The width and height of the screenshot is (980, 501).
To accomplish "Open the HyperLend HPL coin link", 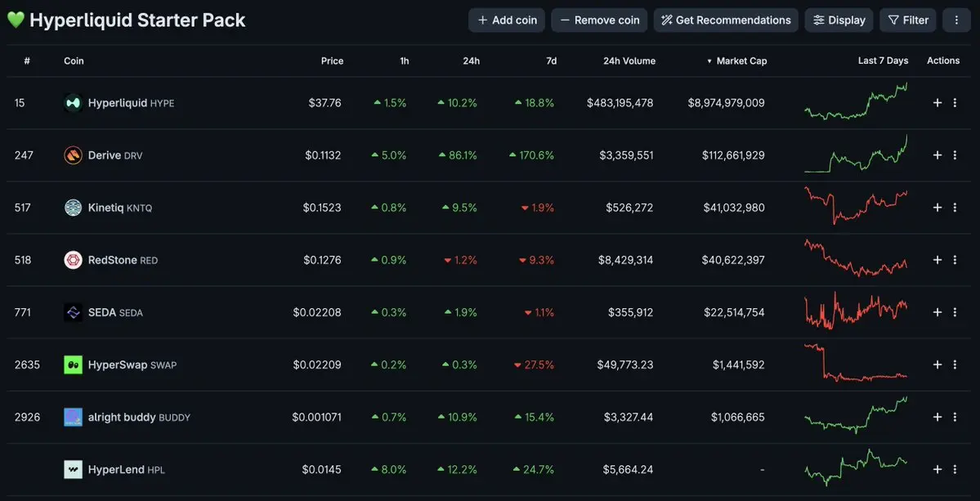I will click(127, 470).
